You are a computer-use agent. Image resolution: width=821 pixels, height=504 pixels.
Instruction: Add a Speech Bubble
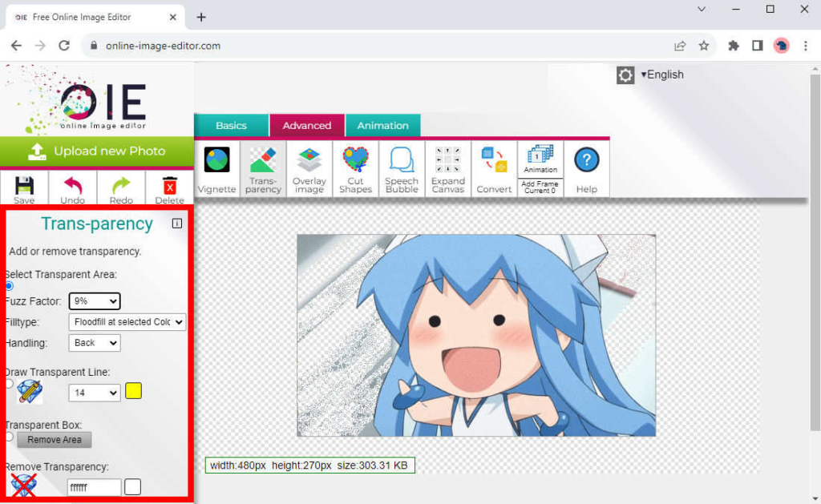(x=402, y=167)
